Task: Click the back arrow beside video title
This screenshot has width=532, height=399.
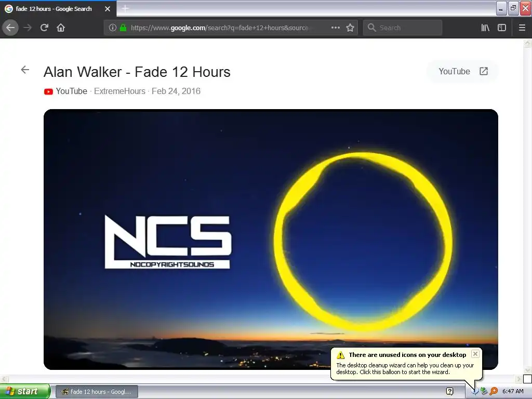Action: (x=25, y=70)
